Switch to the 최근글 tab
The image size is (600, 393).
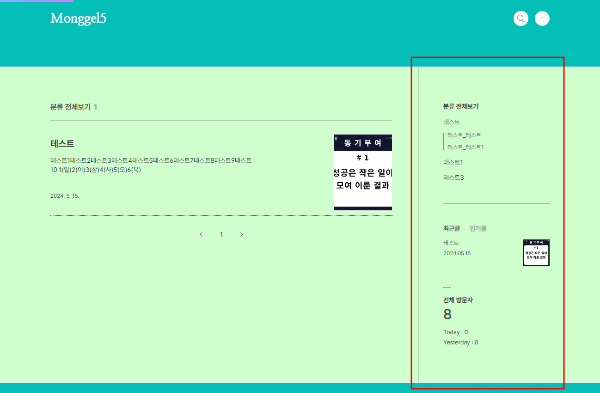[x=452, y=228]
